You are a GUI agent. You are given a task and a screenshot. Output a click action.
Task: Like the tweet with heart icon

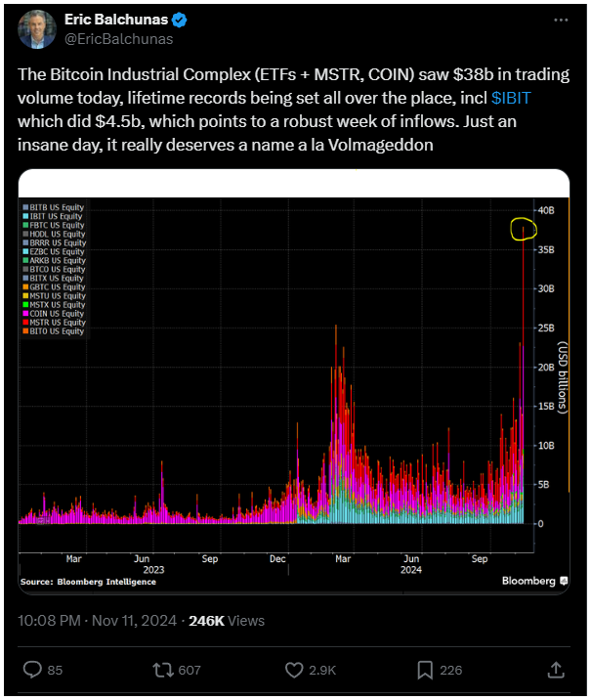click(294, 670)
